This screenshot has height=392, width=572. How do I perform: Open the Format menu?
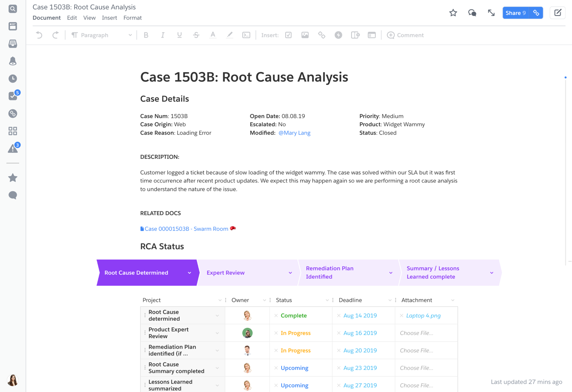(x=132, y=17)
